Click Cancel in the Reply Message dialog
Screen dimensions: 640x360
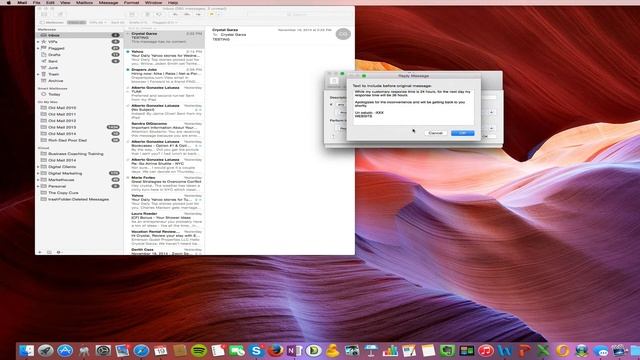click(x=436, y=133)
